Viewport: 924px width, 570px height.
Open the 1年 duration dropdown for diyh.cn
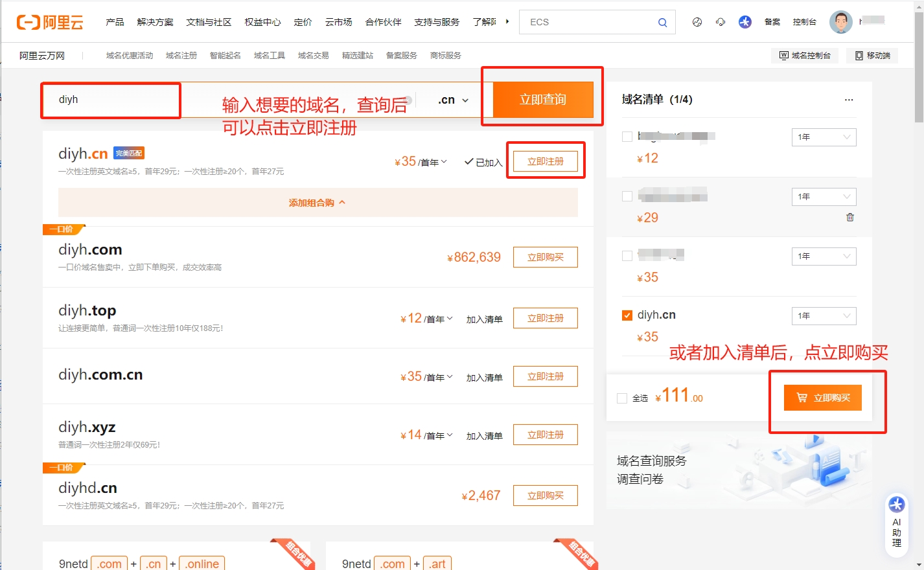pyautogui.click(x=824, y=315)
